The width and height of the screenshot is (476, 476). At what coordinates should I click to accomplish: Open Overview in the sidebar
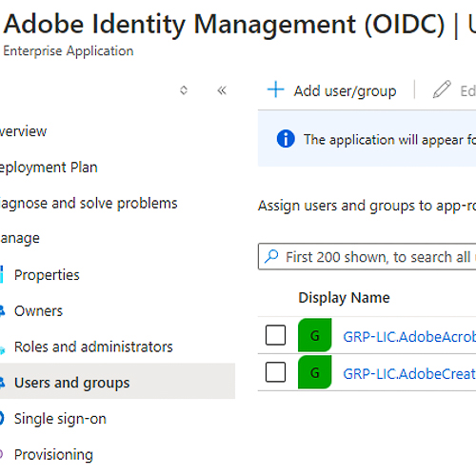(x=23, y=131)
